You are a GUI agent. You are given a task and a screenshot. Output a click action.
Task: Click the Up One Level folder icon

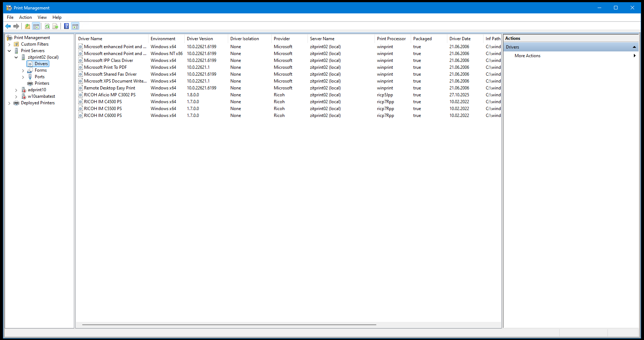pos(28,26)
